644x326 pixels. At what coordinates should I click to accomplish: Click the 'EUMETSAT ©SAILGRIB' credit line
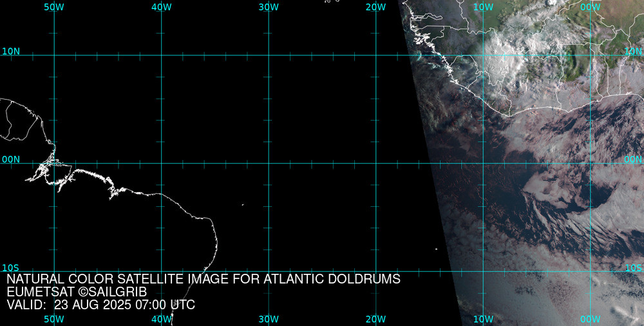coord(77,292)
